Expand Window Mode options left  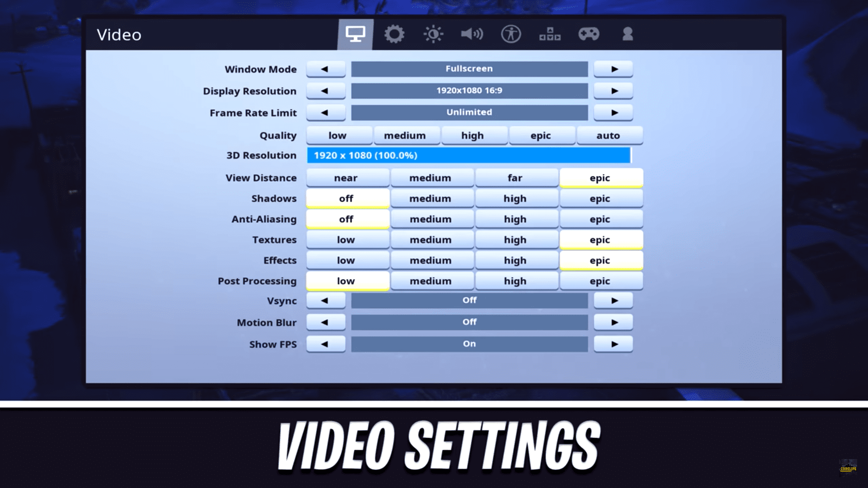tap(325, 69)
